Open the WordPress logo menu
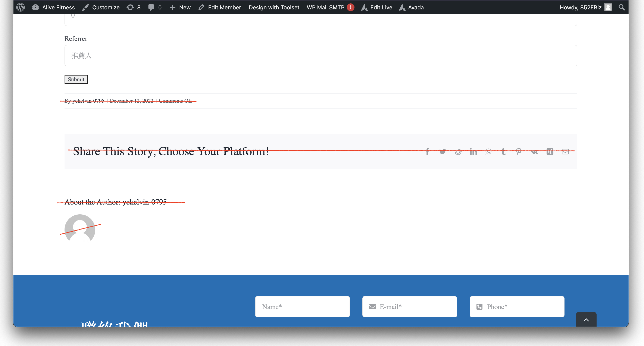 click(21, 7)
